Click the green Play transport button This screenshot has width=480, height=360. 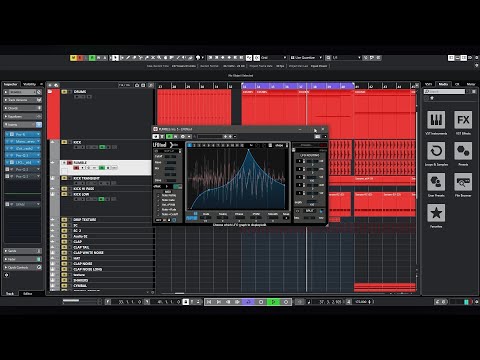(273, 302)
